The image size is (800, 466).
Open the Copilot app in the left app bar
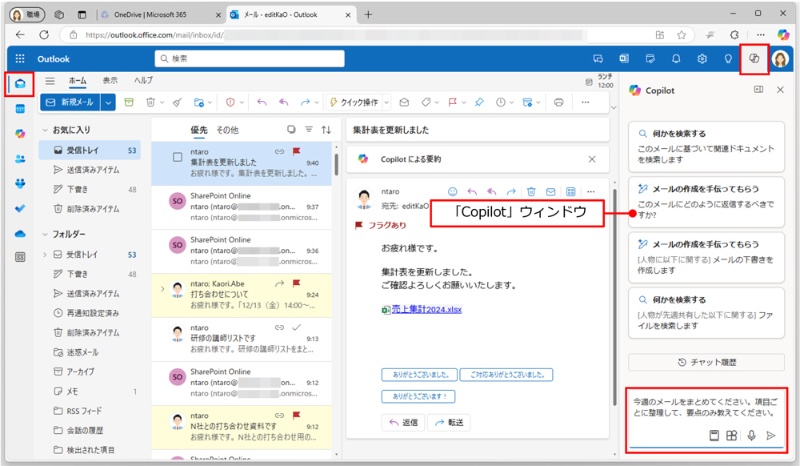tap(20, 134)
